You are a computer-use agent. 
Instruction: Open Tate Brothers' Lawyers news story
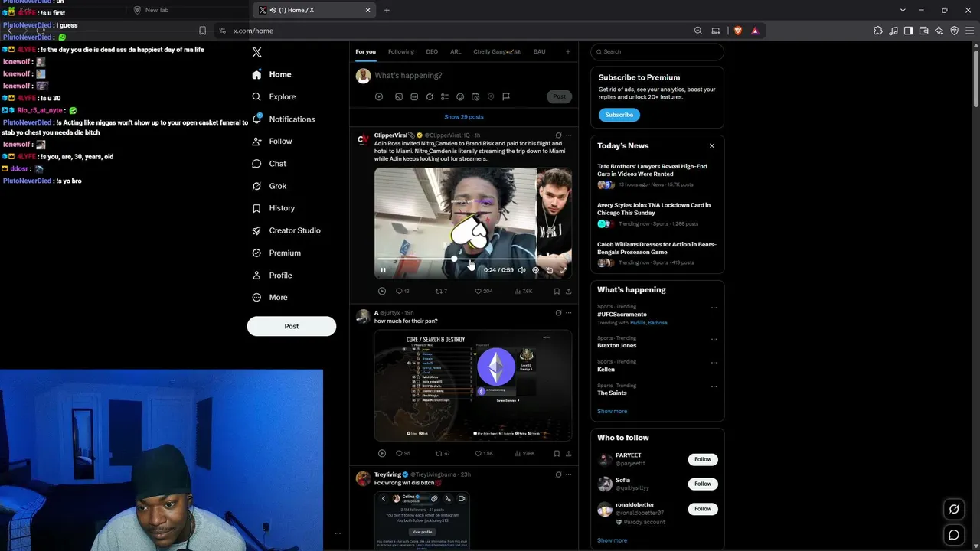coord(652,170)
